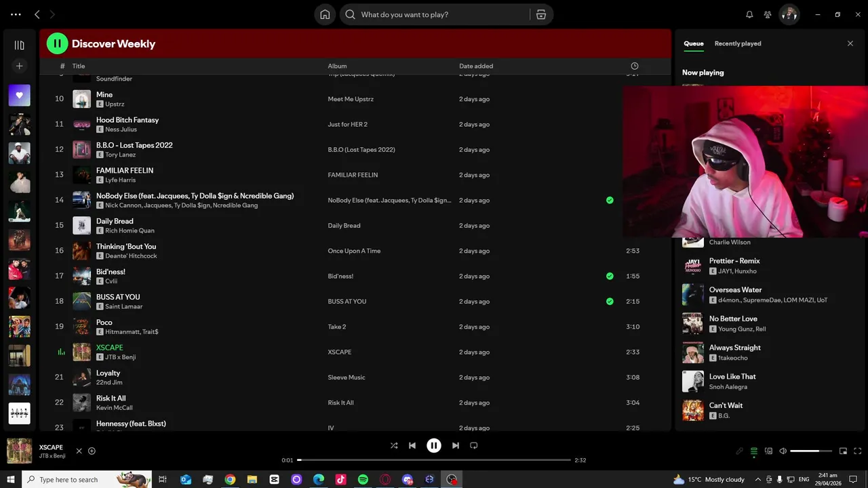Screen dimensions: 868x488
Task: Close the Queue panel
Action: point(850,43)
